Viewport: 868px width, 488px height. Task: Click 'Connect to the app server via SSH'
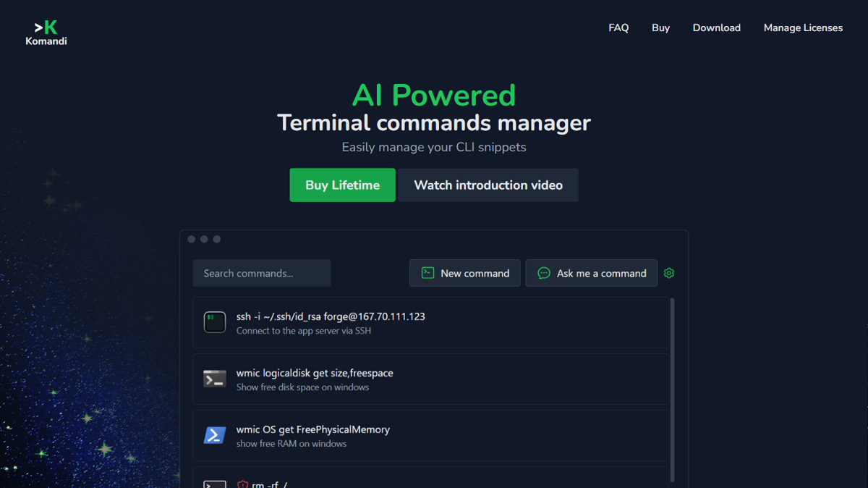pyautogui.click(x=304, y=331)
